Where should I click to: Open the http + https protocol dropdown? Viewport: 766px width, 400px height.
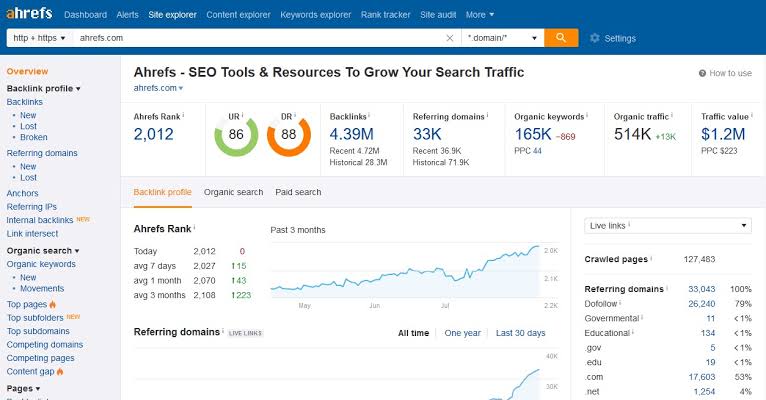click(39, 38)
